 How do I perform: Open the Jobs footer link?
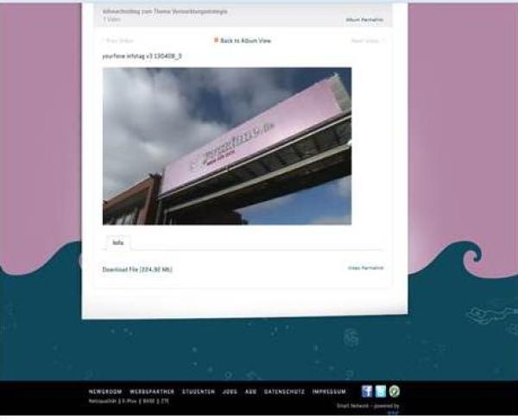tap(230, 392)
